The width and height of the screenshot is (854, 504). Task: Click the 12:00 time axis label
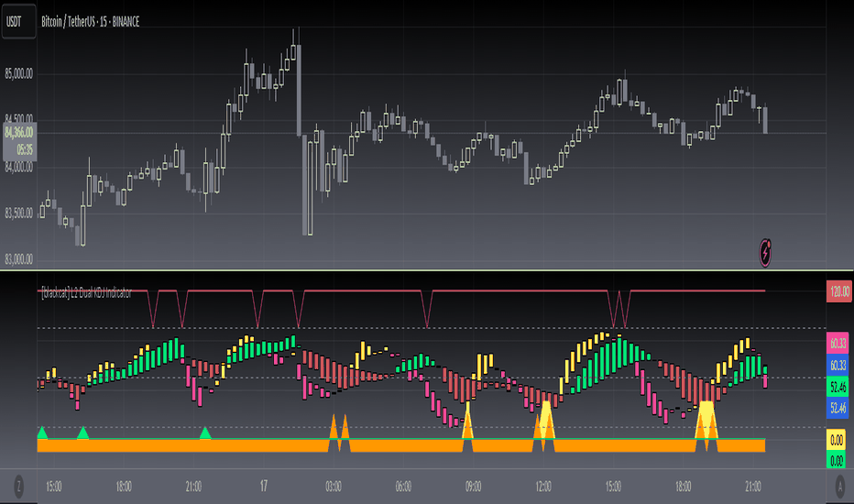click(543, 486)
